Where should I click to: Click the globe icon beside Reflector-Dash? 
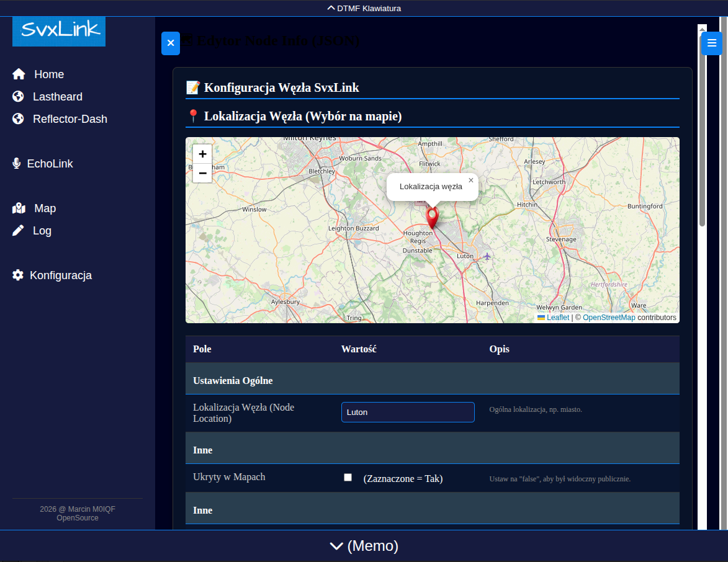click(18, 119)
